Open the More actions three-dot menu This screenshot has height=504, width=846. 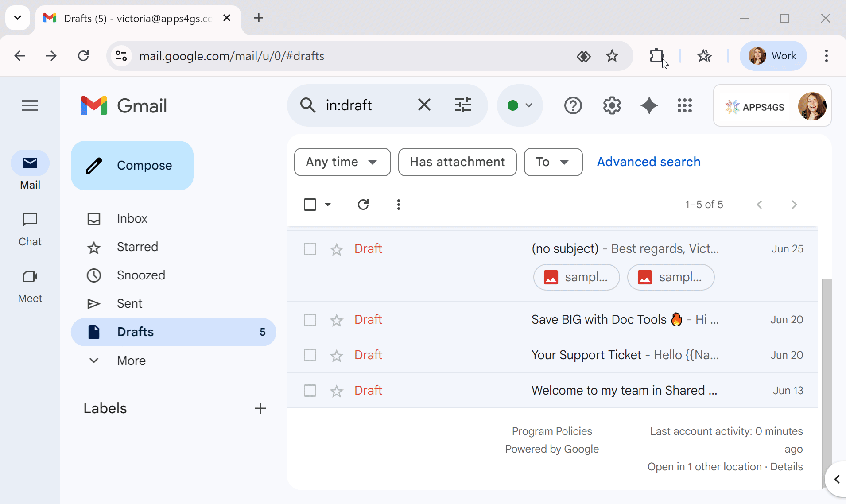tap(399, 205)
